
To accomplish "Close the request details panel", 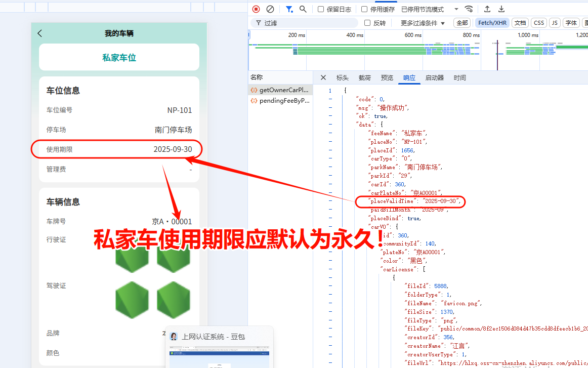I will coord(323,77).
